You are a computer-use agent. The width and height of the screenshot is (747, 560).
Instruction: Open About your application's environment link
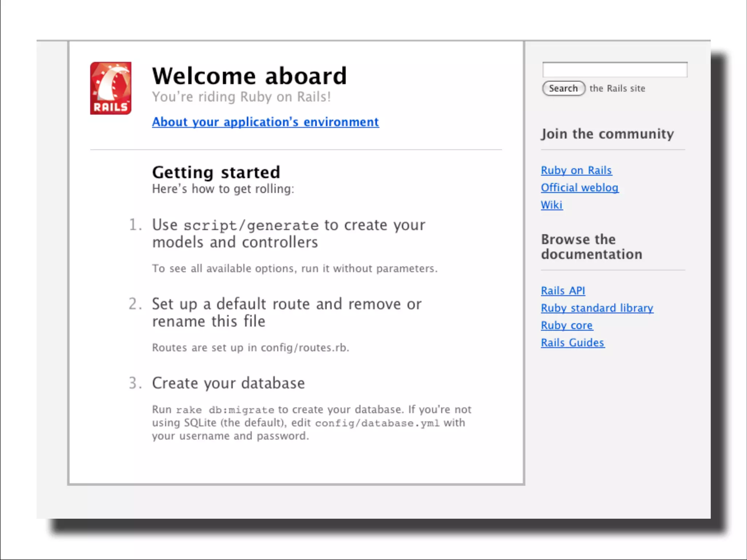click(x=265, y=122)
